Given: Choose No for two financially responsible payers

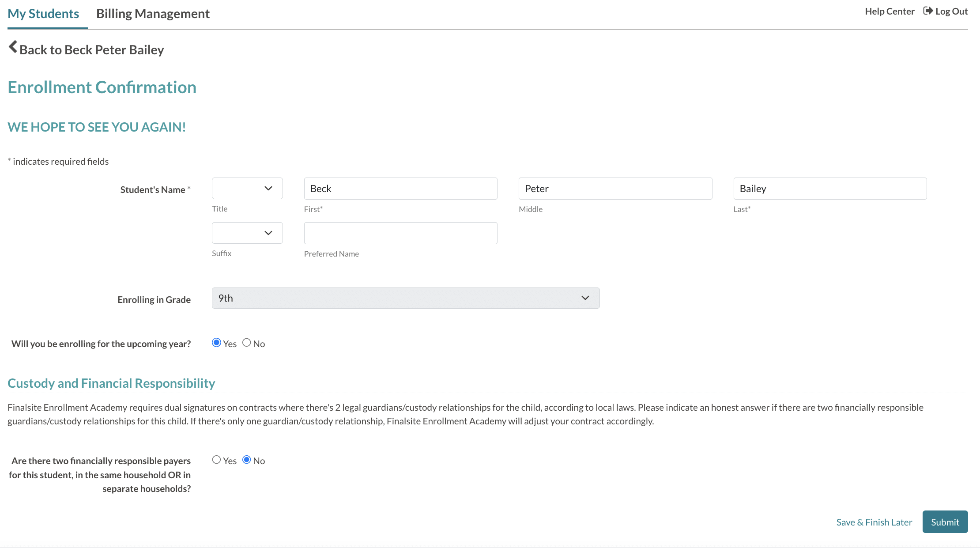Looking at the screenshot, I should [x=246, y=460].
